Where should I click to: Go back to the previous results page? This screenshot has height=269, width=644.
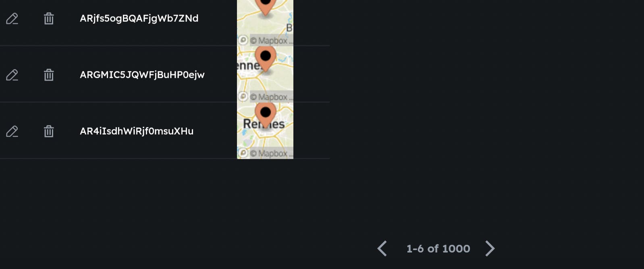[x=382, y=248]
